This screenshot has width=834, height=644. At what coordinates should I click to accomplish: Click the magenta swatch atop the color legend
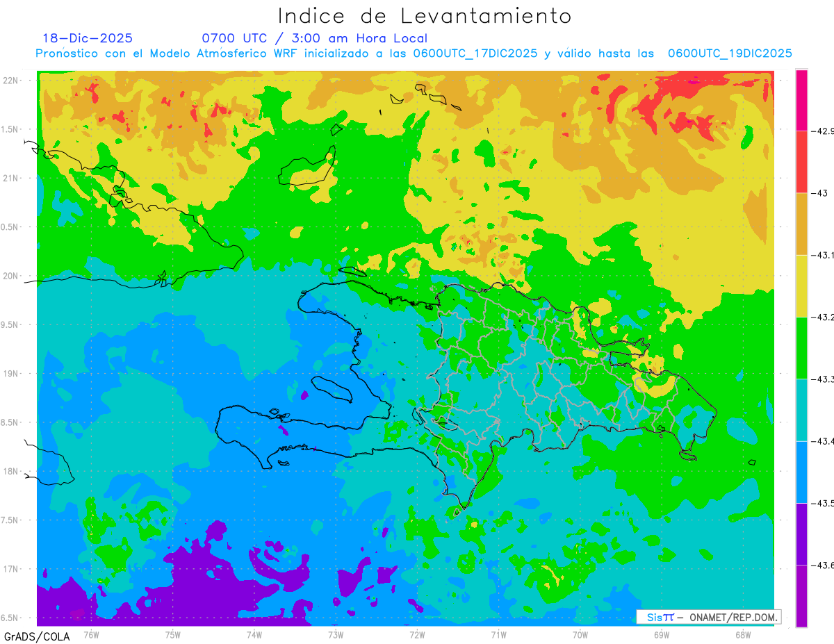click(x=801, y=100)
